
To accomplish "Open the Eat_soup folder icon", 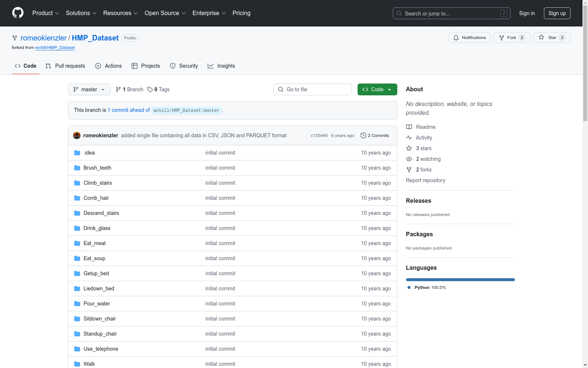I will click(77, 258).
